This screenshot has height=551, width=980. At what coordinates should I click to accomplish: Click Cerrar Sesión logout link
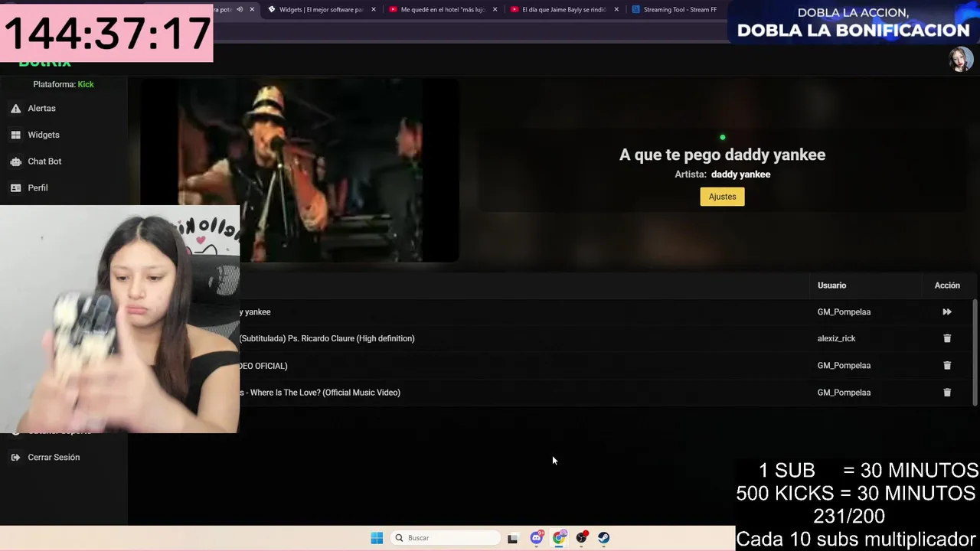[54, 458]
